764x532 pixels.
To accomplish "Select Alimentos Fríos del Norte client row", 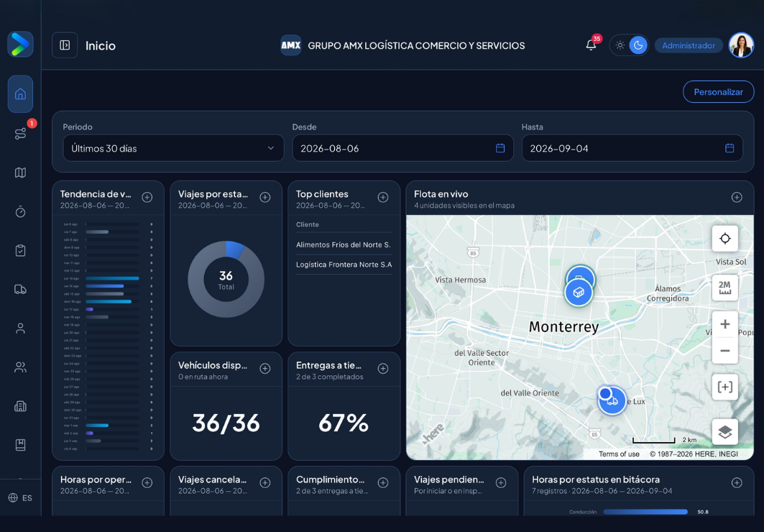I will 344,244.
